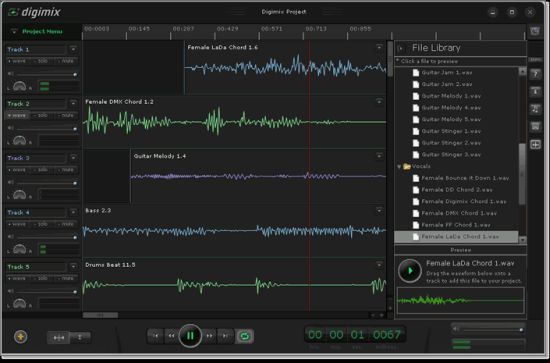The height and width of the screenshot is (363, 550).
Task: Open the Track 5 options dropdown
Action: point(73,267)
